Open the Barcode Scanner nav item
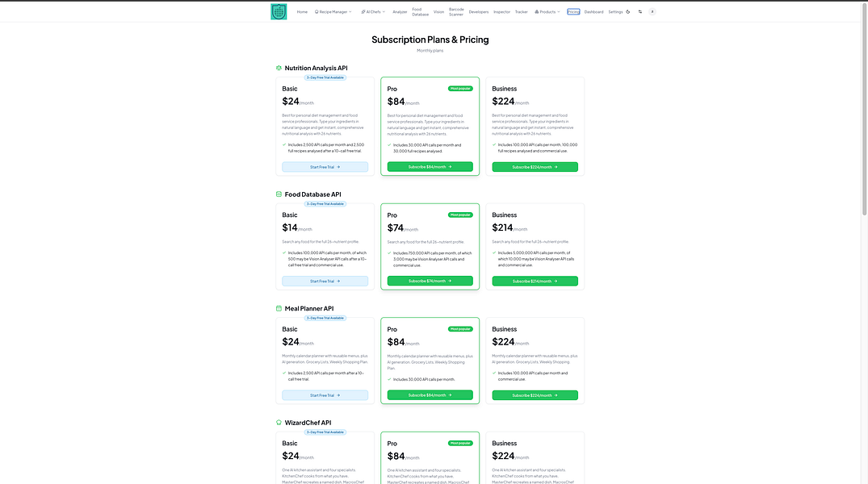 [x=456, y=11]
